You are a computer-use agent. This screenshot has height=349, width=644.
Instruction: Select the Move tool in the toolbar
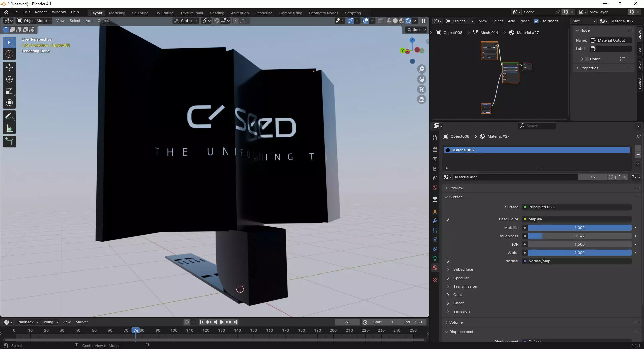click(9, 67)
